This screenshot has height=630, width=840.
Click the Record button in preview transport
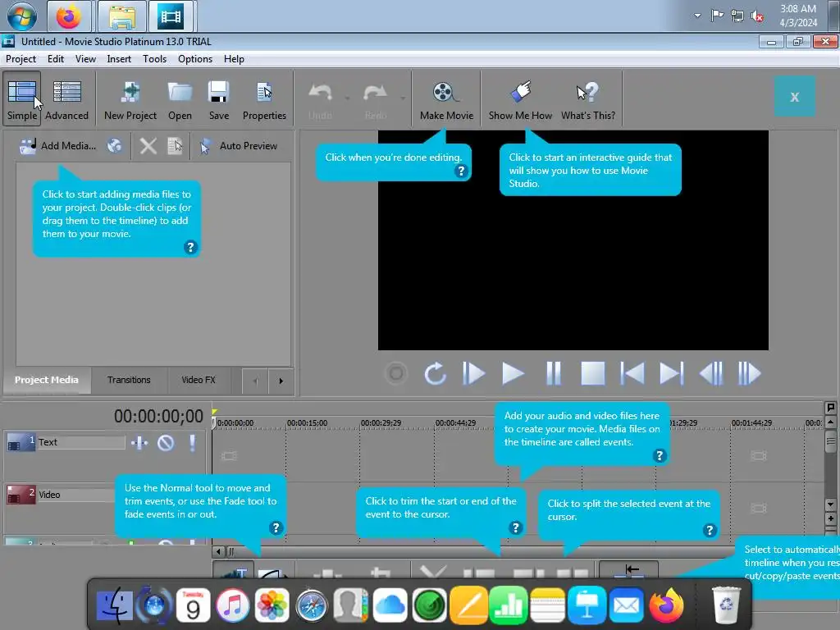tap(396, 373)
